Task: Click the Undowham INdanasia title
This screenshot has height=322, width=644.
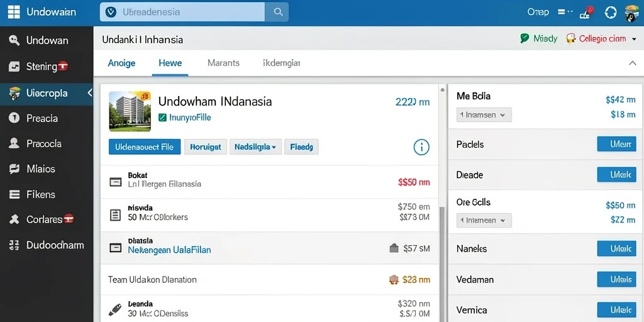Action: coord(215,101)
